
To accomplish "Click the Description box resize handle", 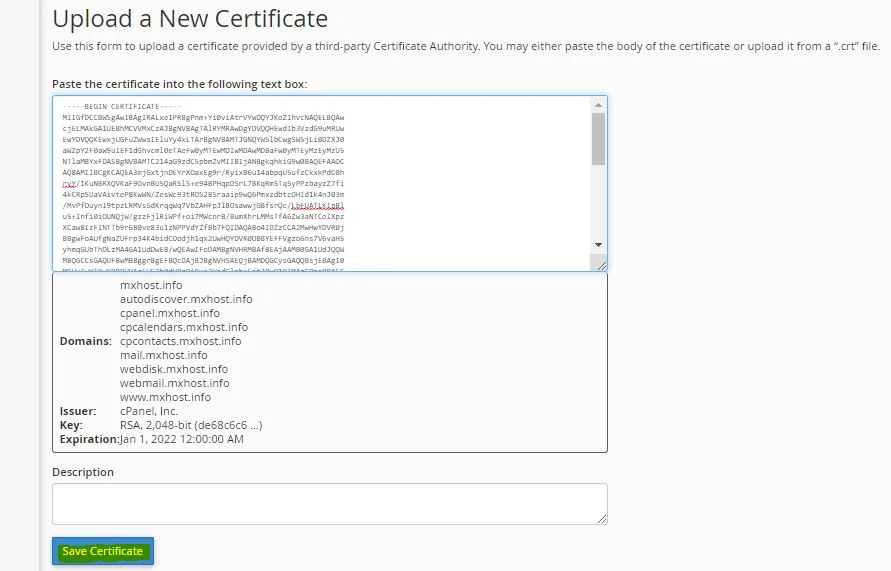I will 602,518.
